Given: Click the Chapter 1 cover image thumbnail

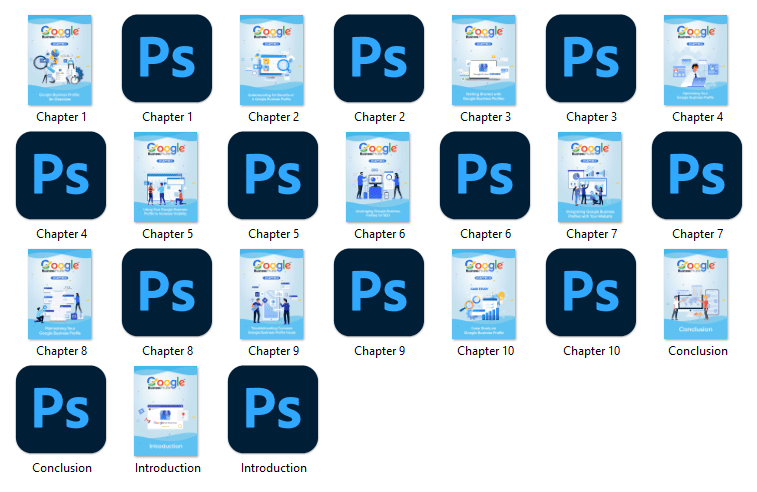Looking at the screenshot, I should (x=60, y=60).
